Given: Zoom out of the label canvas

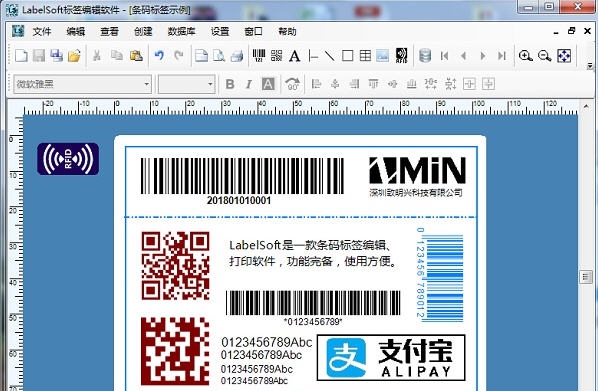Looking at the screenshot, I should [x=545, y=56].
